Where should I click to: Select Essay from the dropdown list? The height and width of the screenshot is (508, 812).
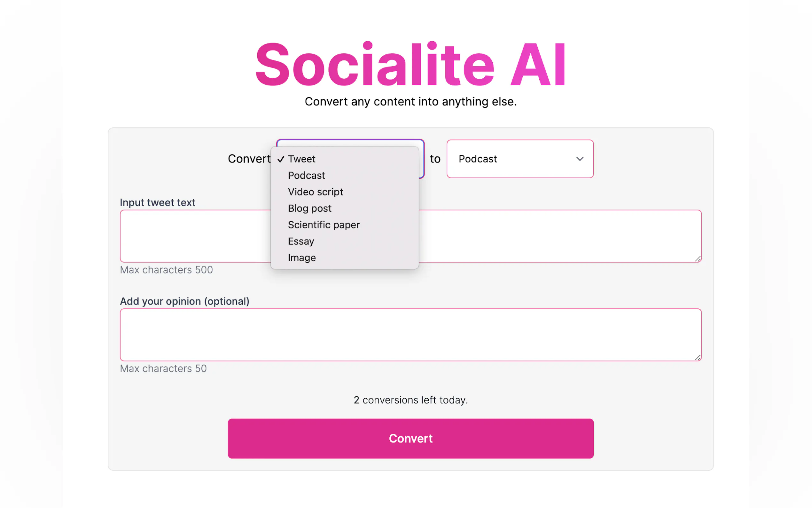pyautogui.click(x=301, y=241)
